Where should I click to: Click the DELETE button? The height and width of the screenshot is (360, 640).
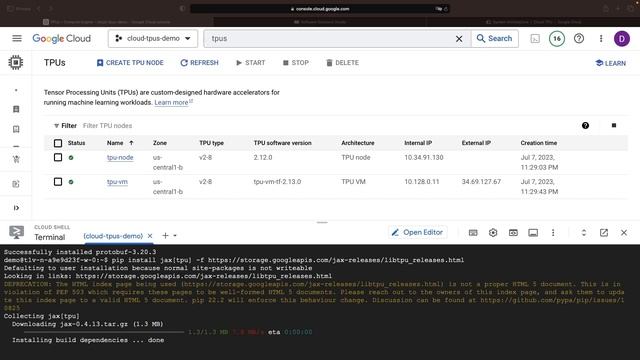tap(342, 63)
